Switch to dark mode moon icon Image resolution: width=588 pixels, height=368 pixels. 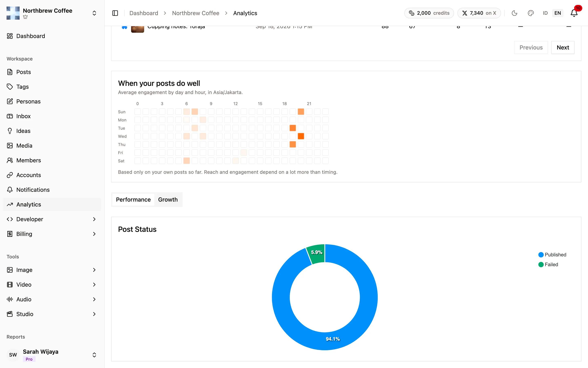point(514,13)
